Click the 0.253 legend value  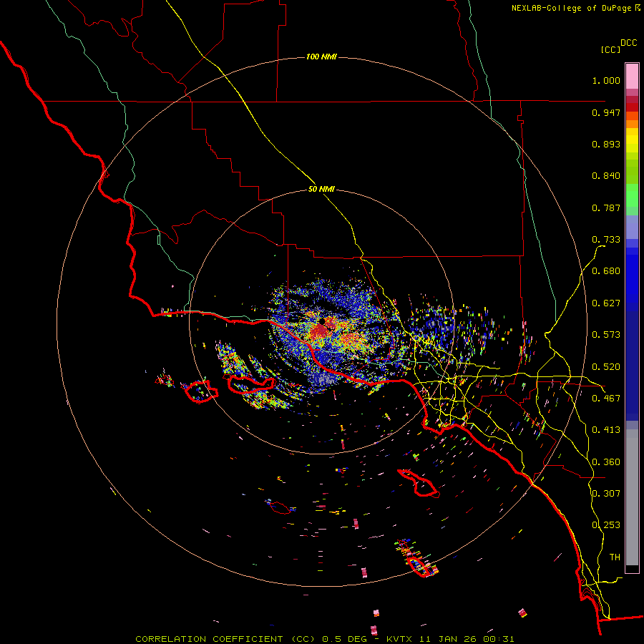(606, 525)
